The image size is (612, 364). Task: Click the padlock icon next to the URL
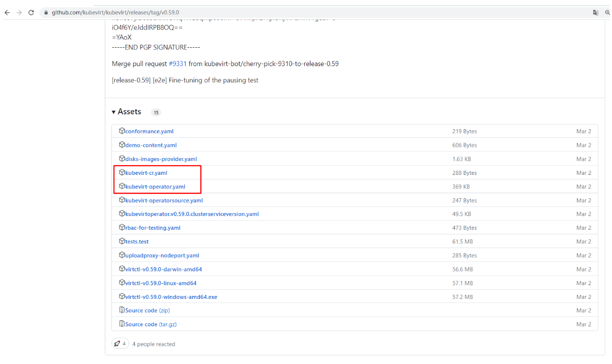(46, 12)
